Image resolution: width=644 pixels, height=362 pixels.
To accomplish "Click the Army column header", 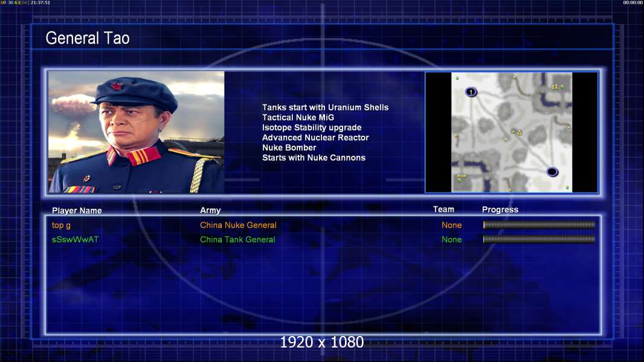I will point(210,211).
